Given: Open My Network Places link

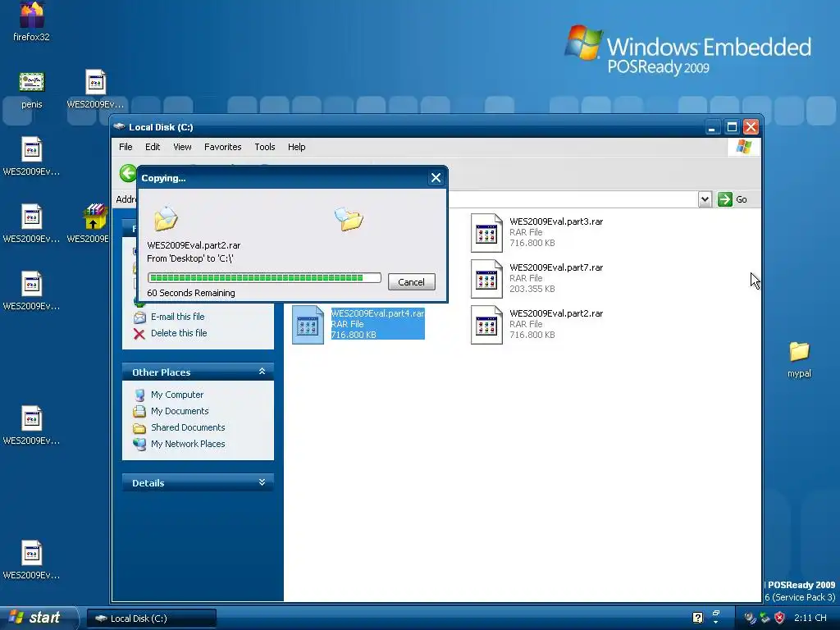Looking at the screenshot, I should [x=188, y=444].
